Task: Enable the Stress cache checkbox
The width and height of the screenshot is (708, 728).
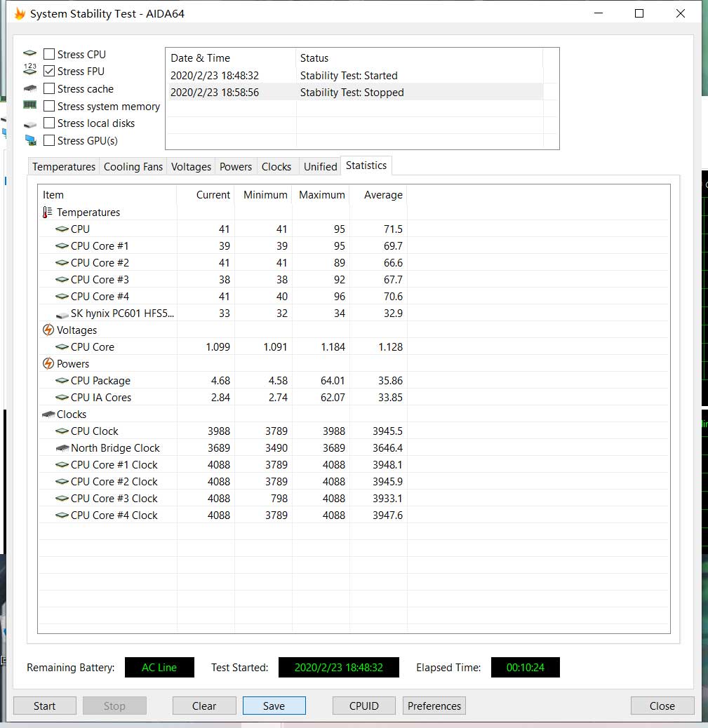Action: pyautogui.click(x=49, y=88)
